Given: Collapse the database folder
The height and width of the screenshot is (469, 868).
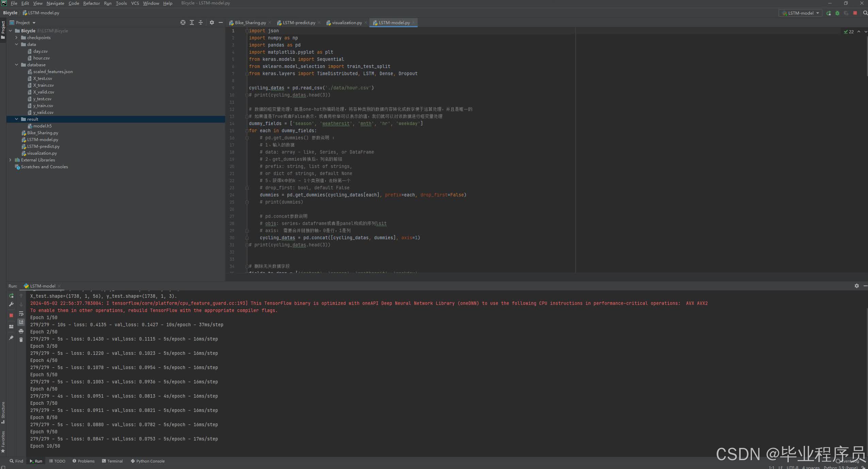Looking at the screenshot, I should tap(16, 65).
